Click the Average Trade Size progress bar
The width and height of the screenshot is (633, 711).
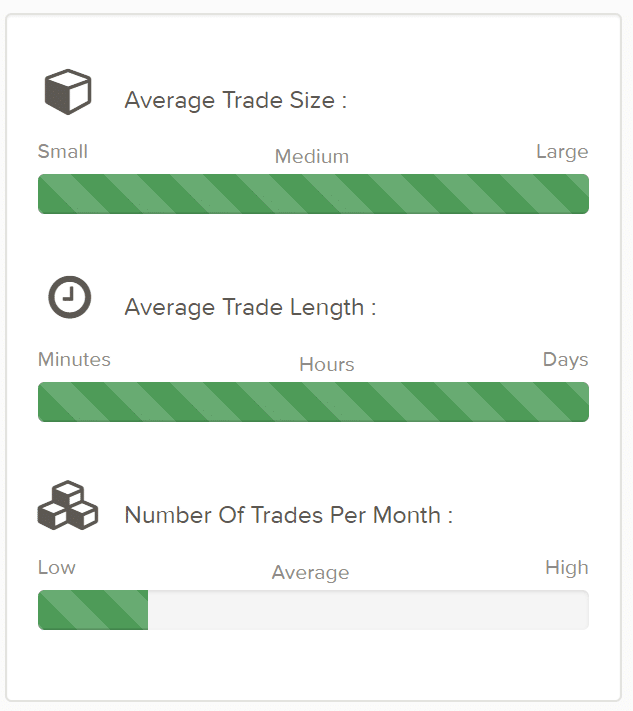point(313,194)
